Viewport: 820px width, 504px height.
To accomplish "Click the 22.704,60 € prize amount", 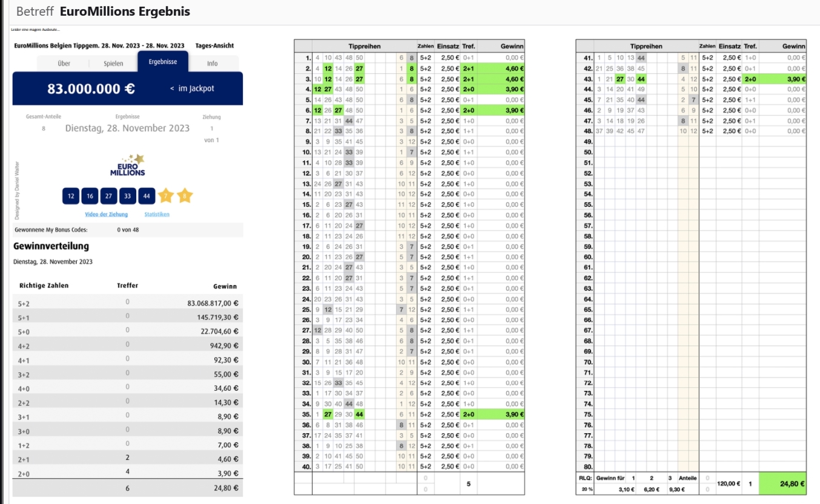I will [220, 332].
